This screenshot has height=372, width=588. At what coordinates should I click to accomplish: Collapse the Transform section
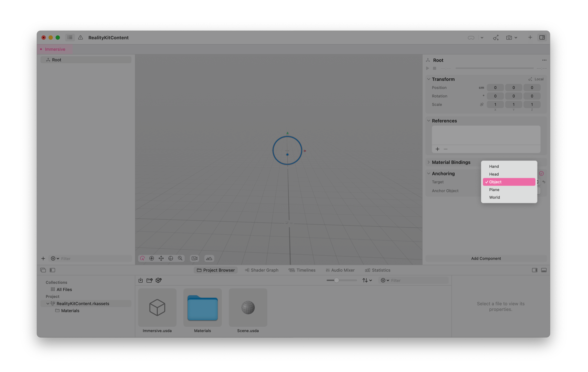click(x=429, y=79)
